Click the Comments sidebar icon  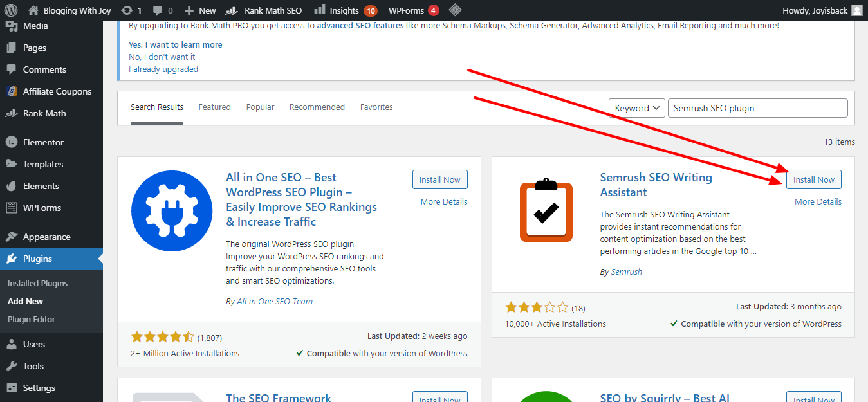pos(11,69)
